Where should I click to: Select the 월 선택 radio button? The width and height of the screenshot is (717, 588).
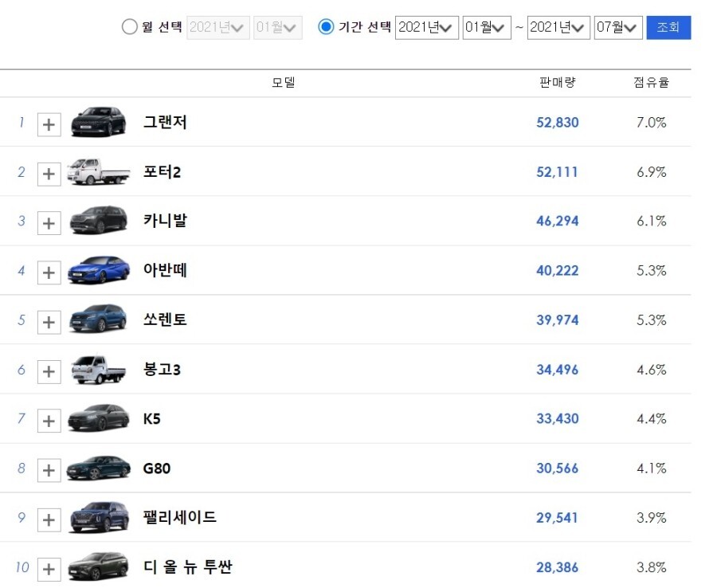coord(130,27)
